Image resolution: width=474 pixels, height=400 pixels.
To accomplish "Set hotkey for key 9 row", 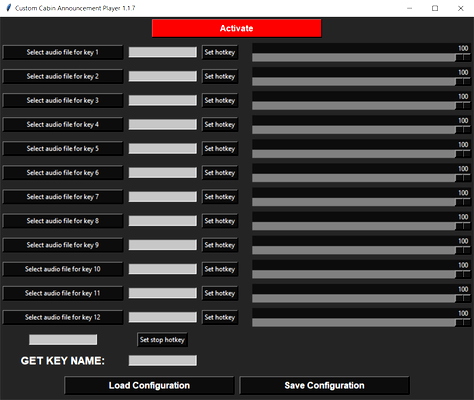I will [220, 245].
